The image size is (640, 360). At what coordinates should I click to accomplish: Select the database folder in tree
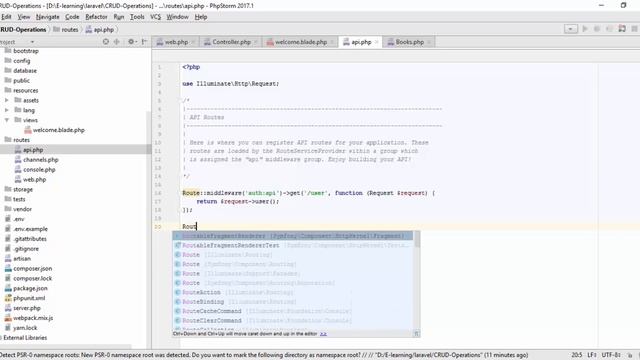coord(25,71)
